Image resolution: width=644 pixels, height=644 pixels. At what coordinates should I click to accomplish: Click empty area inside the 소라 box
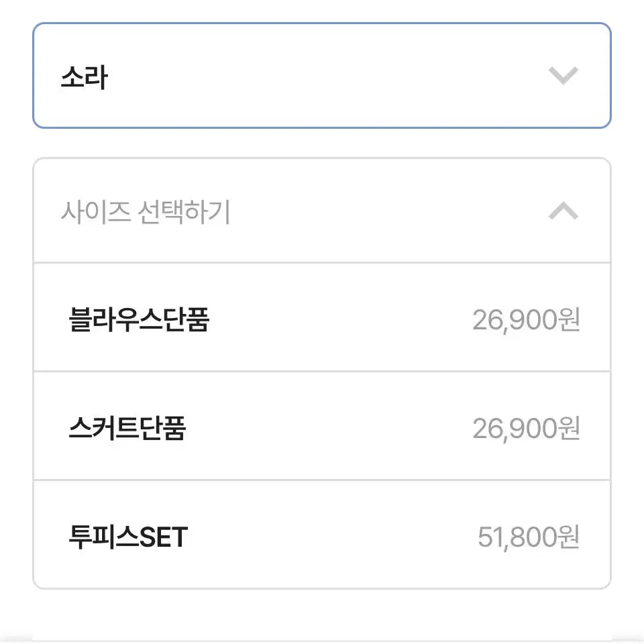[x=322, y=76]
